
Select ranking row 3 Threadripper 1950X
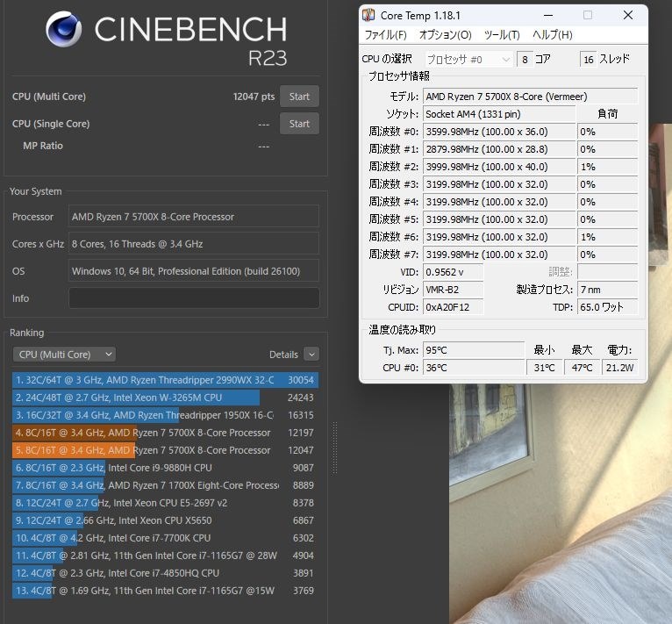165,415
